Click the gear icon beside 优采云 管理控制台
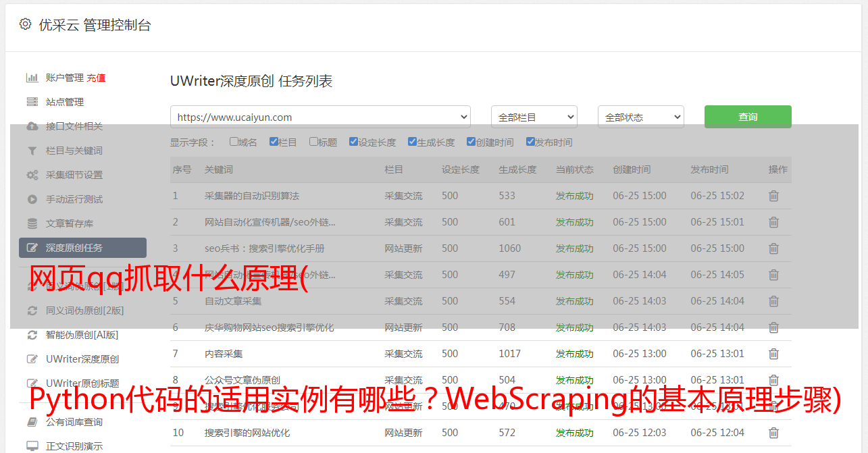This screenshot has width=868, height=453. tap(25, 24)
